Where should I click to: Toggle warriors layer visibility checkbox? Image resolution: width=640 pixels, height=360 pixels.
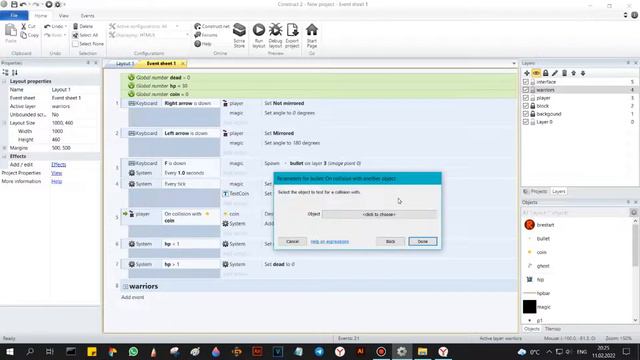[526, 90]
